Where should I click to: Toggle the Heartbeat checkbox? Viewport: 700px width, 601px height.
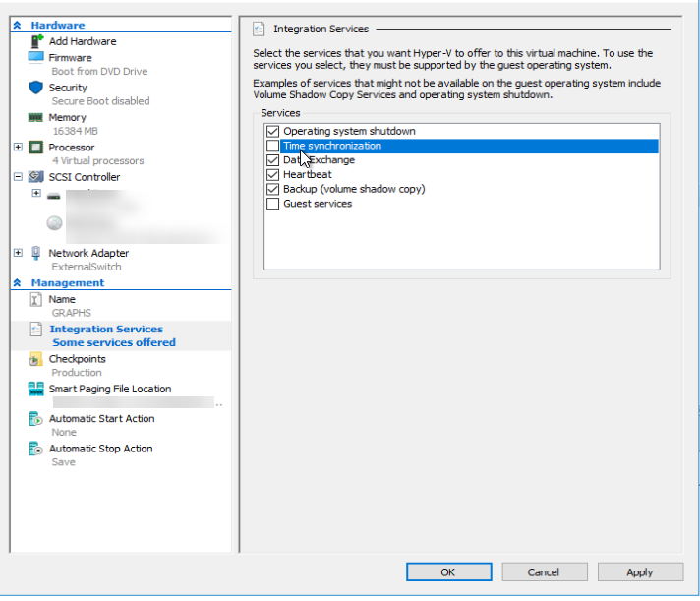[x=272, y=174]
